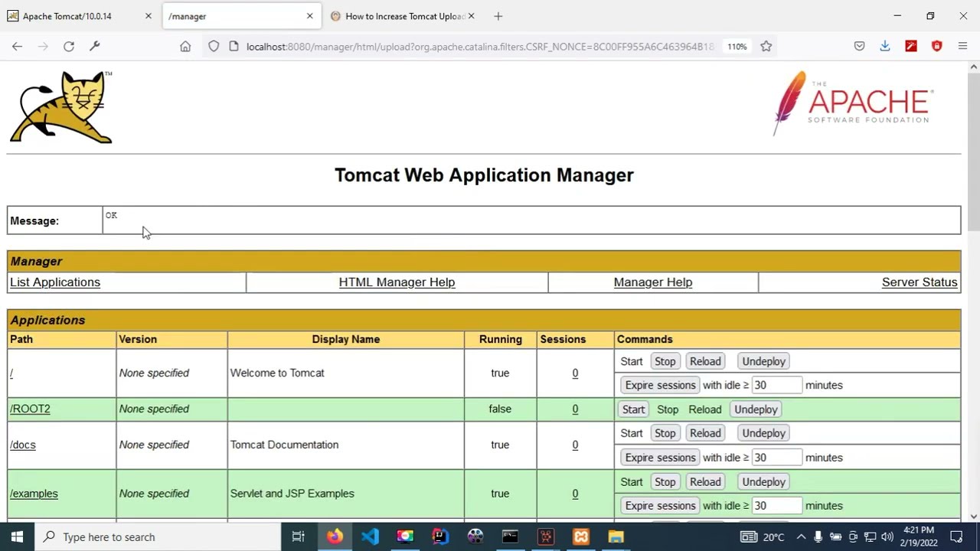The width and height of the screenshot is (980, 551).
Task: Undeploy the /ROOT2 application
Action: point(756,409)
